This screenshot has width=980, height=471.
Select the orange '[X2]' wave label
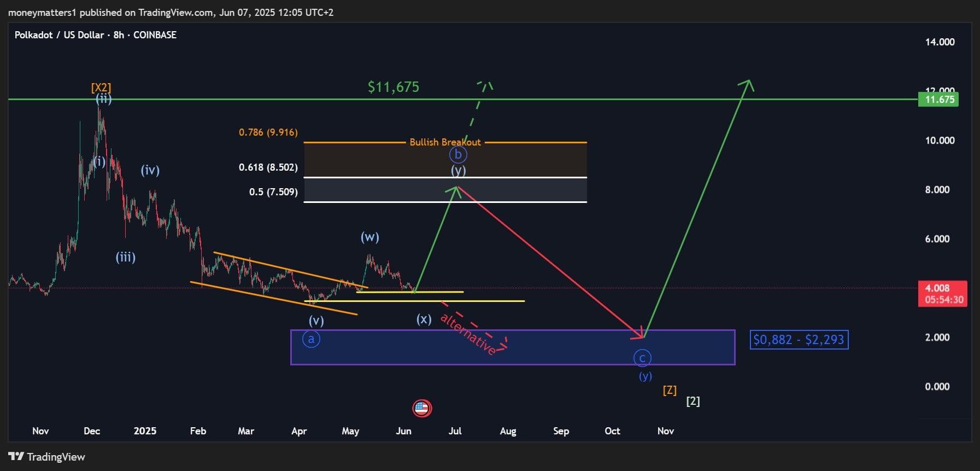click(101, 88)
